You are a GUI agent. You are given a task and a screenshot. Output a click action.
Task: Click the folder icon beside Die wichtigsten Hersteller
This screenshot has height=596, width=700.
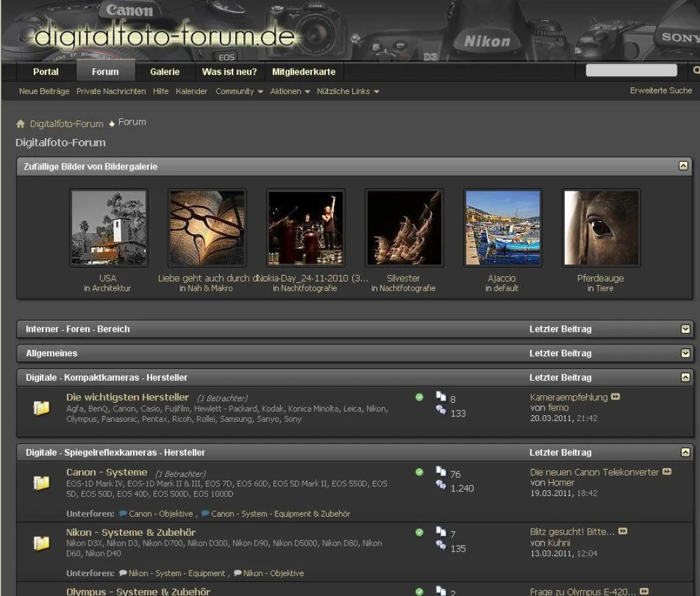point(42,409)
